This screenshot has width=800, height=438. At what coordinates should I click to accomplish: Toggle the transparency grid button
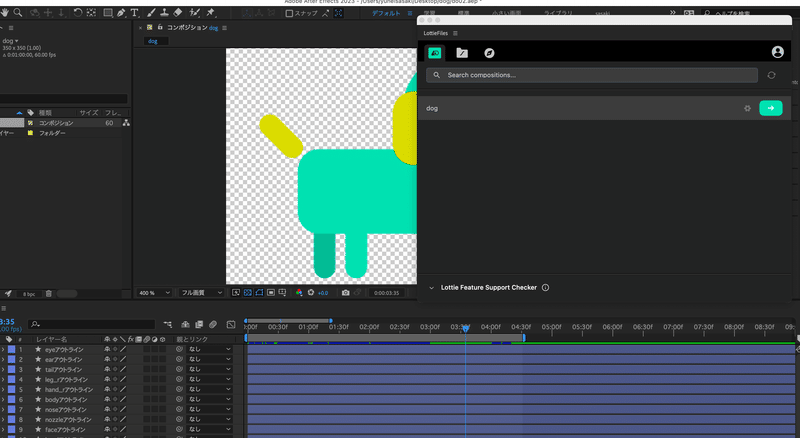247,293
